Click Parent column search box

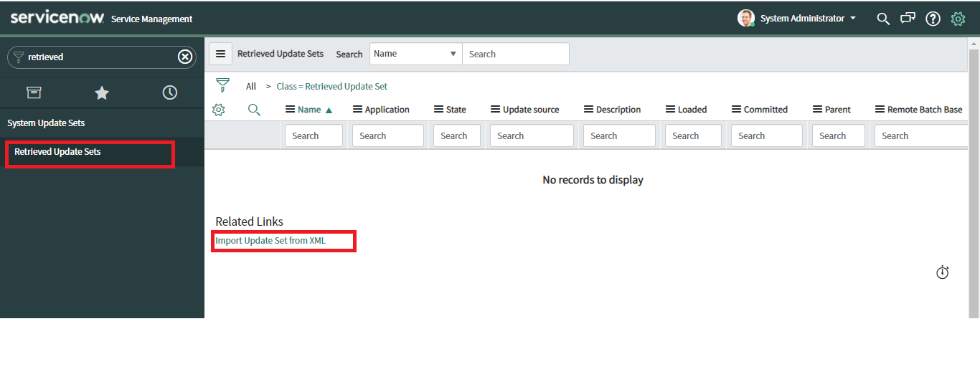(839, 135)
